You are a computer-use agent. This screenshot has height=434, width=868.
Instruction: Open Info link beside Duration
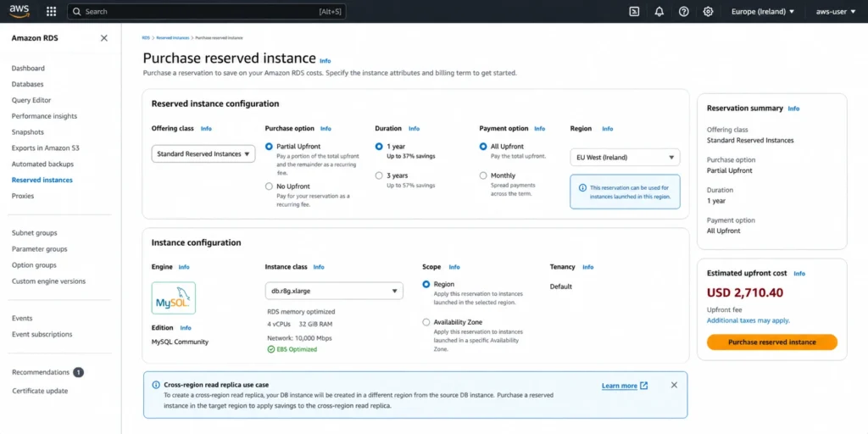click(414, 129)
